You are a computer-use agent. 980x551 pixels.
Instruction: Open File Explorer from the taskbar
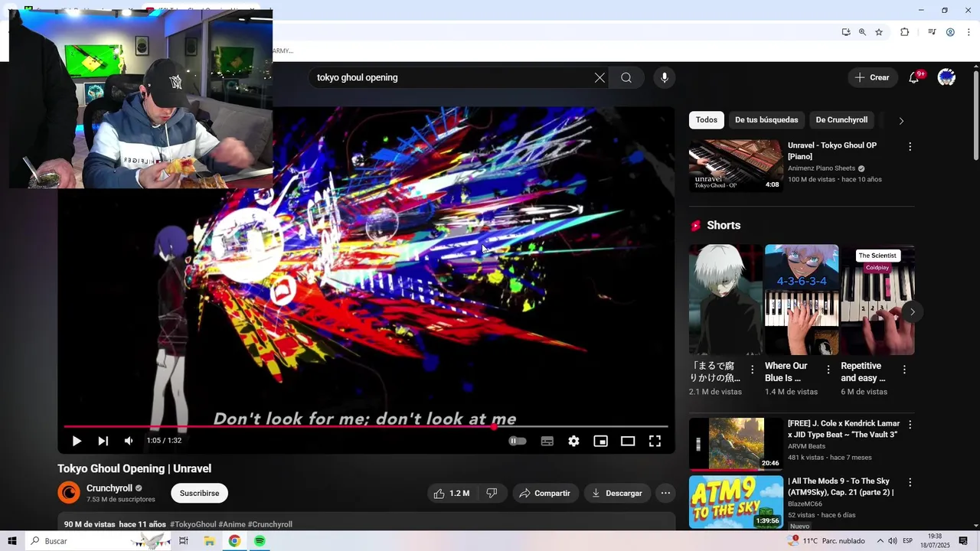209,541
